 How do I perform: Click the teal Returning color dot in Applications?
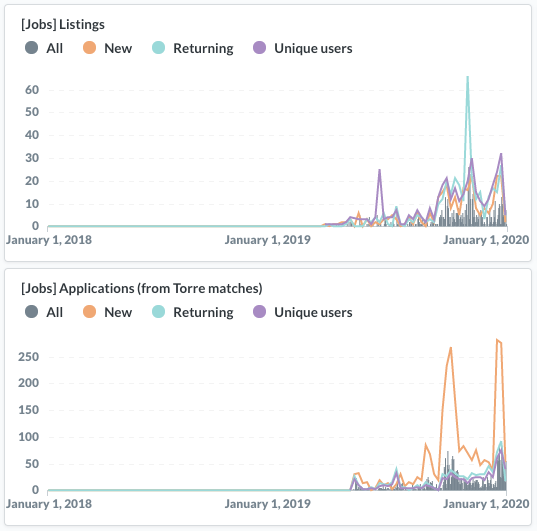pyautogui.click(x=159, y=311)
